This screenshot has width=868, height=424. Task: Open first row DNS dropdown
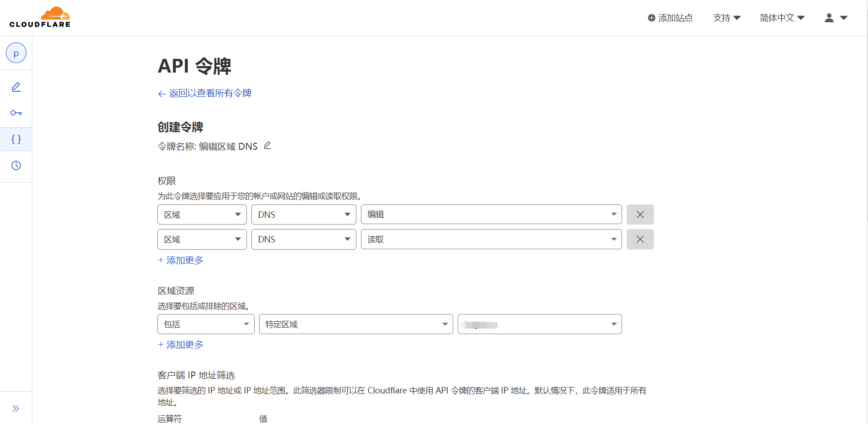pos(304,215)
